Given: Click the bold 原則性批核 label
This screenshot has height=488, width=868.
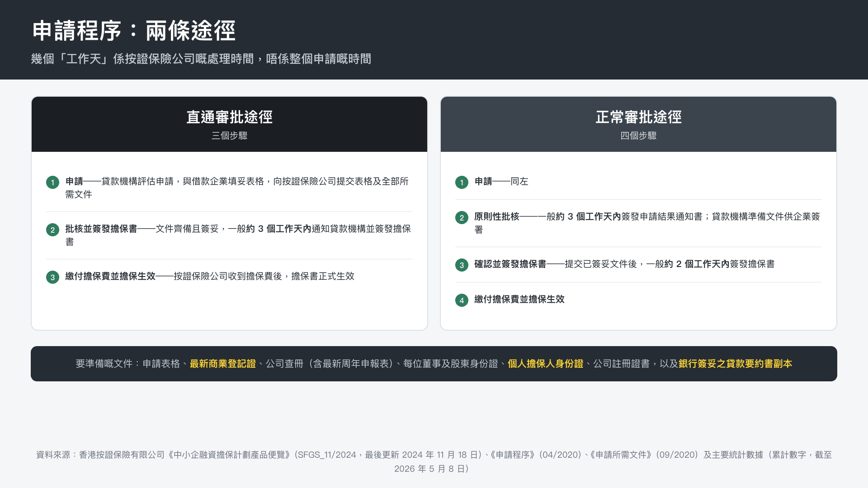Looking at the screenshot, I should (x=497, y=216).
